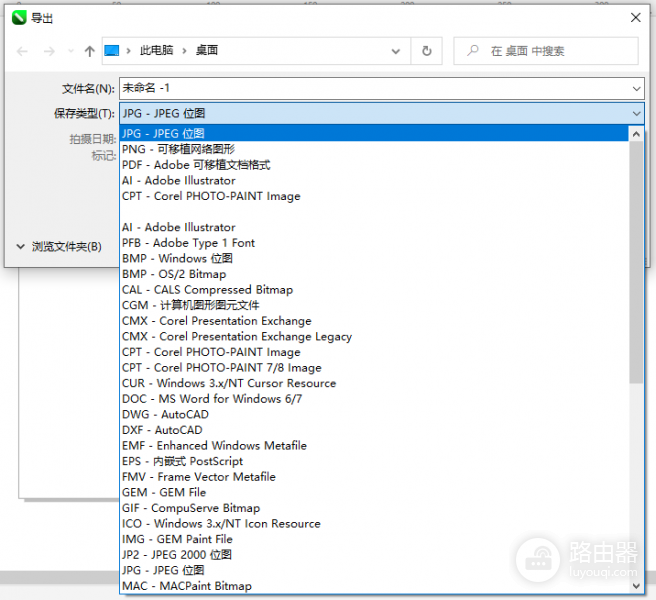Select MAC - MACPaint Bitmap

pos(374,586)
